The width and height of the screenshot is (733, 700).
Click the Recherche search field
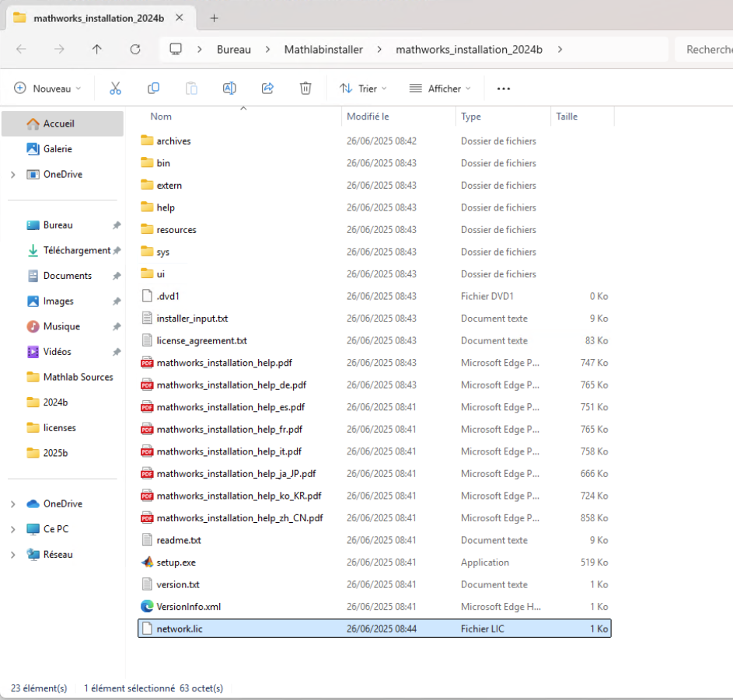[x=703, y=49]
